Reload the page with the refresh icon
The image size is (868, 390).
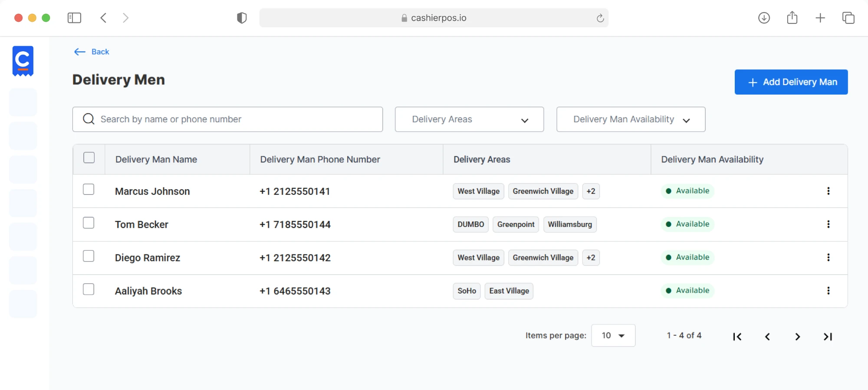(x=600, y=18)
